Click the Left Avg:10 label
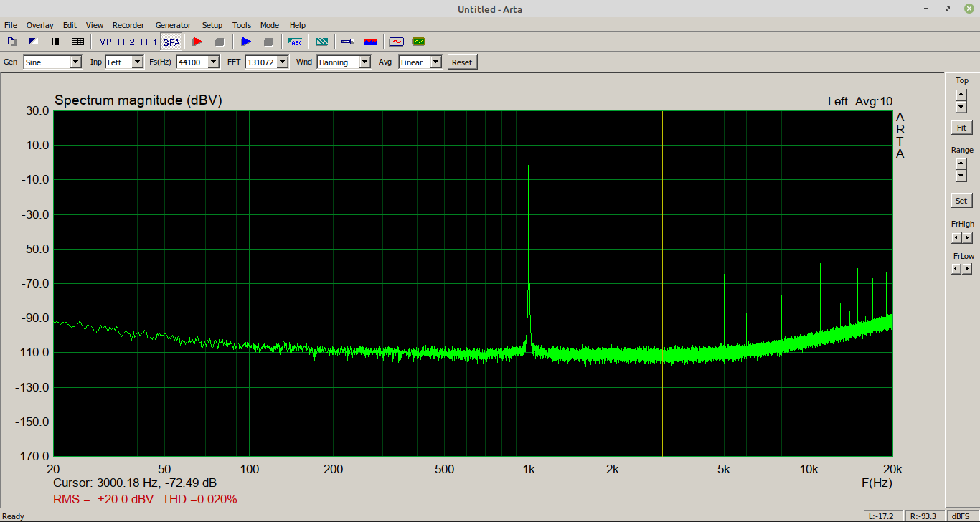Image resolution: width=980 pixels, height=522 pixels. point(860,102)
